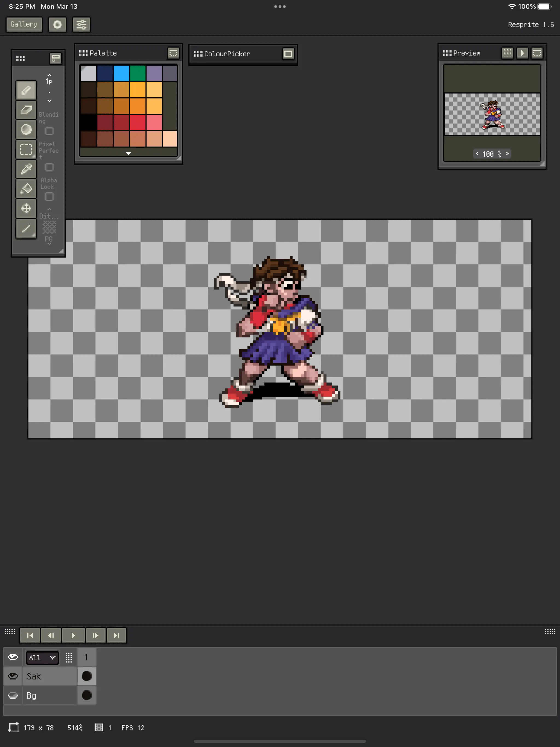
Task: Enable the Pixel Perfect checkbox
Action: coord(49,167)
